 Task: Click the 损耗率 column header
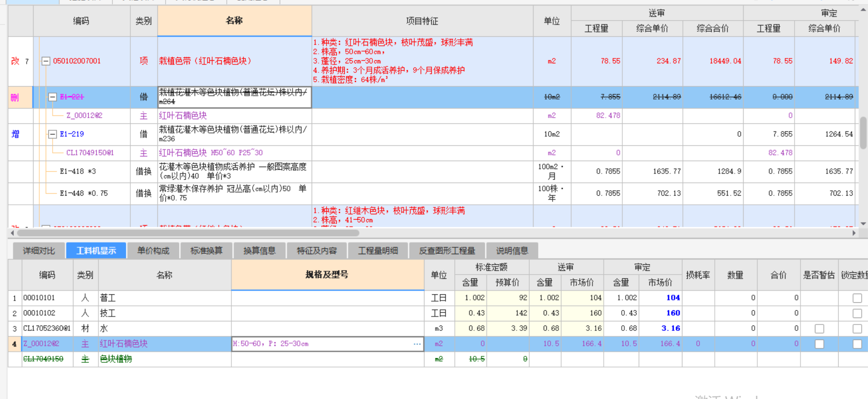pos(698,275)
